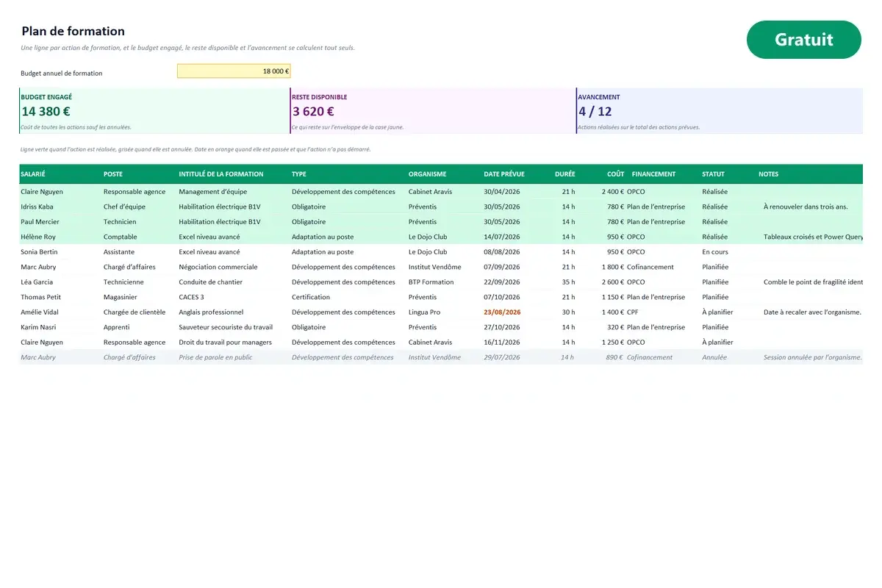This screenshot has width=882, height=588.
Task: Select the FINANCEMENT column header
Action: coord(653,174)
